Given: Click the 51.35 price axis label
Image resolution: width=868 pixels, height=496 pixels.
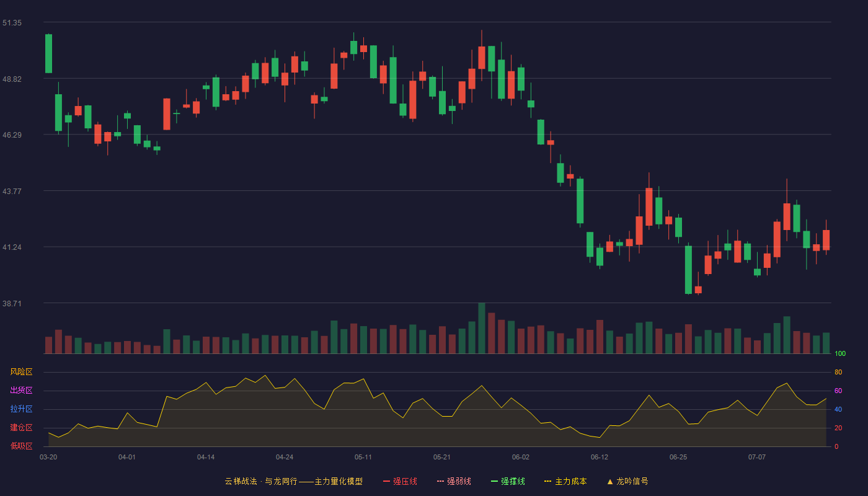Looking at the screenshot, I should pos(12,23).
